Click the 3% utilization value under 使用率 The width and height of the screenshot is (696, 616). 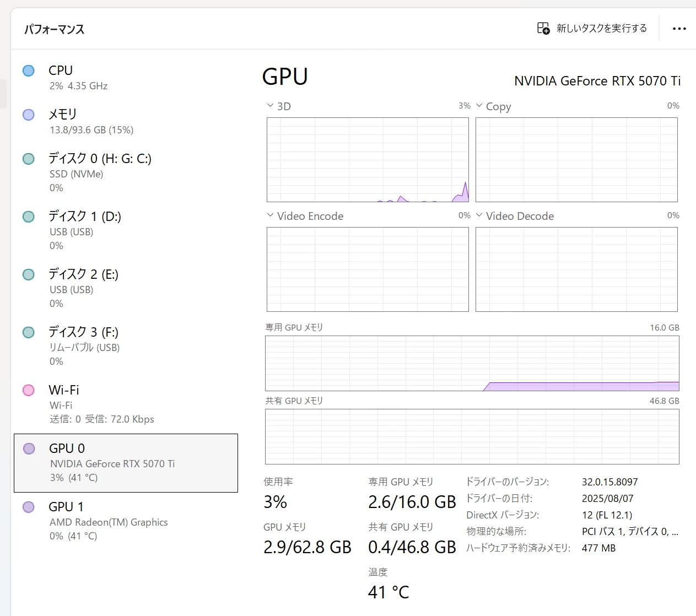click(276, 502)
